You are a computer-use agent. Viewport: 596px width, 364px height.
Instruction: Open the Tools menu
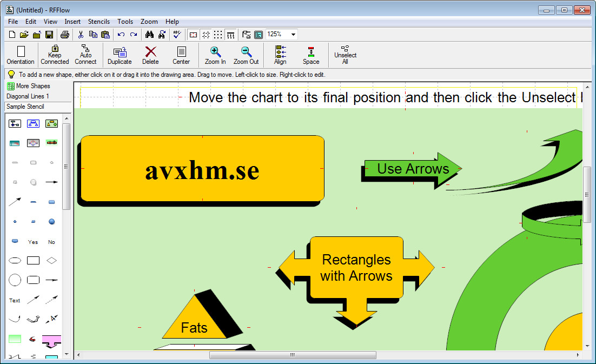click(x=125, y=22)
